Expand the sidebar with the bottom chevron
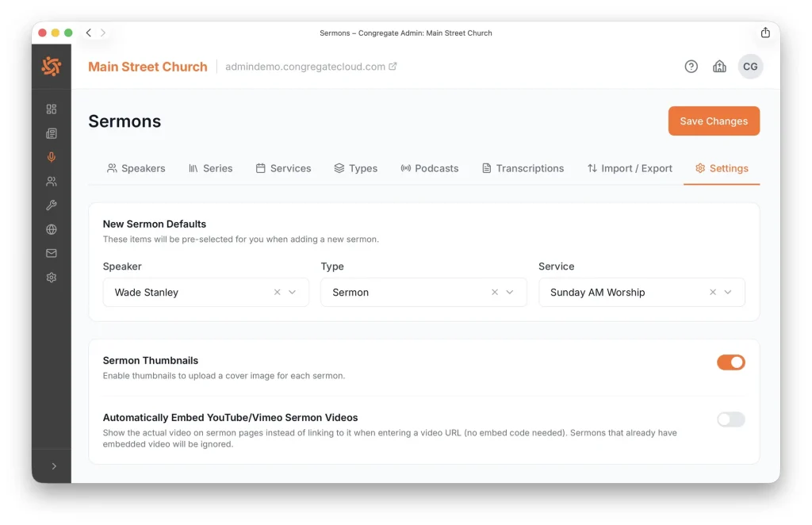 (x=54, y=466)
